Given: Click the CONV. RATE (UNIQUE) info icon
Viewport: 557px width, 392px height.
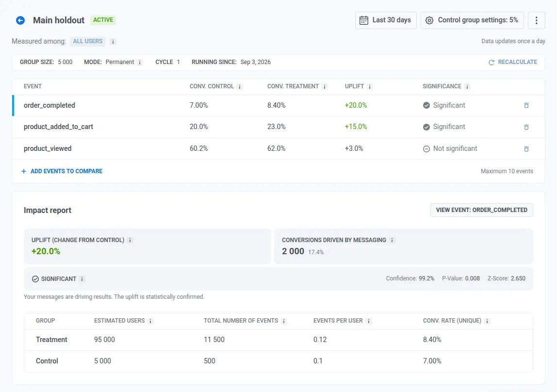Looking at the screenshot, I should click(x=487, y=321).
